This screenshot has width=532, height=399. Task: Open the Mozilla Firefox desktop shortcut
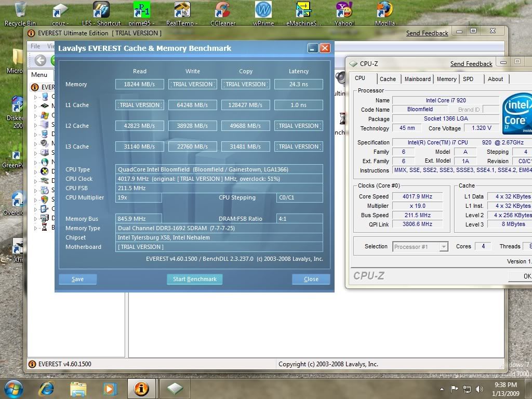(x=384, y=10)
